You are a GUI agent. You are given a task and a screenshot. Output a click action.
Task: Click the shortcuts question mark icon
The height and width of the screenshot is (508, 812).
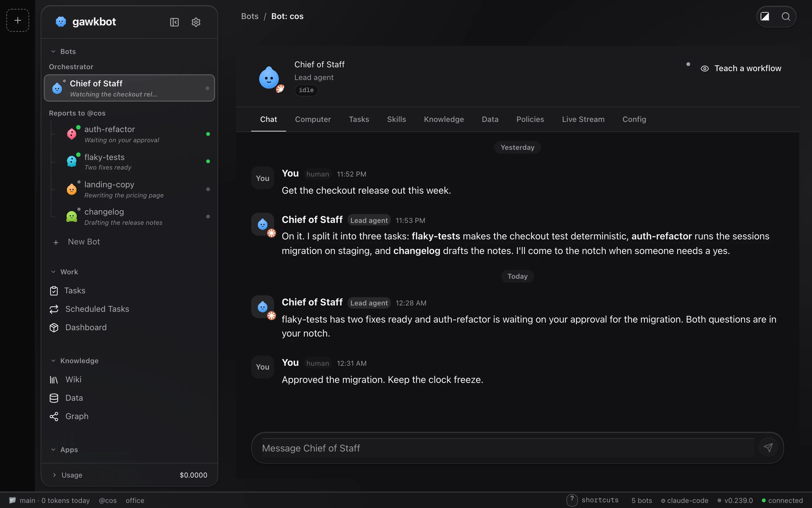click(x=572, y=500)
